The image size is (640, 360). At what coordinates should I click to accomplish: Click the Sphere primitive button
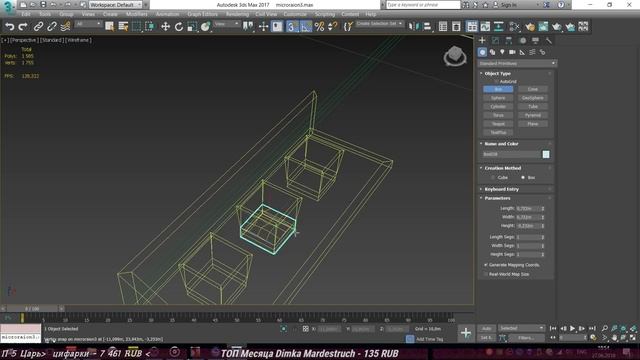498,98
